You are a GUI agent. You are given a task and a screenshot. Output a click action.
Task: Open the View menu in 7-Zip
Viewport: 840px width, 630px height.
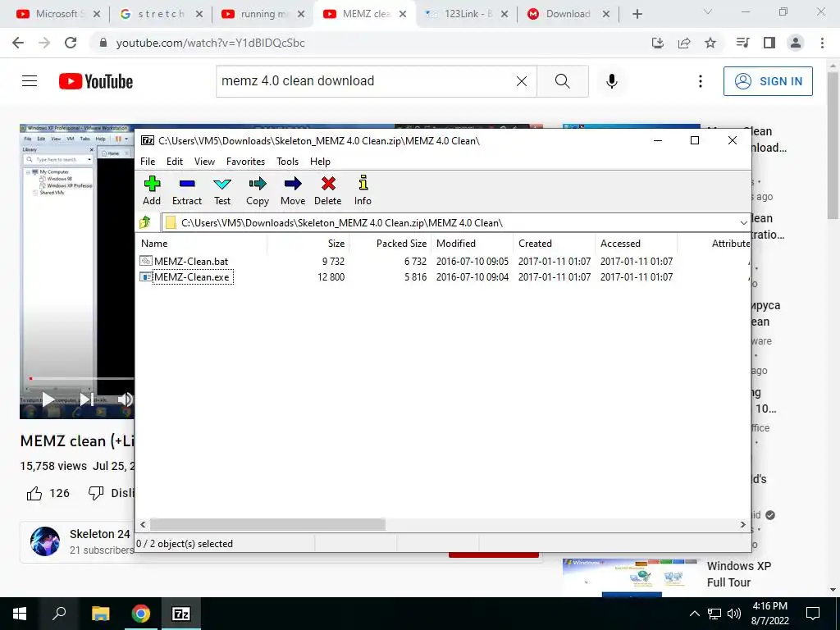(204, 162)
